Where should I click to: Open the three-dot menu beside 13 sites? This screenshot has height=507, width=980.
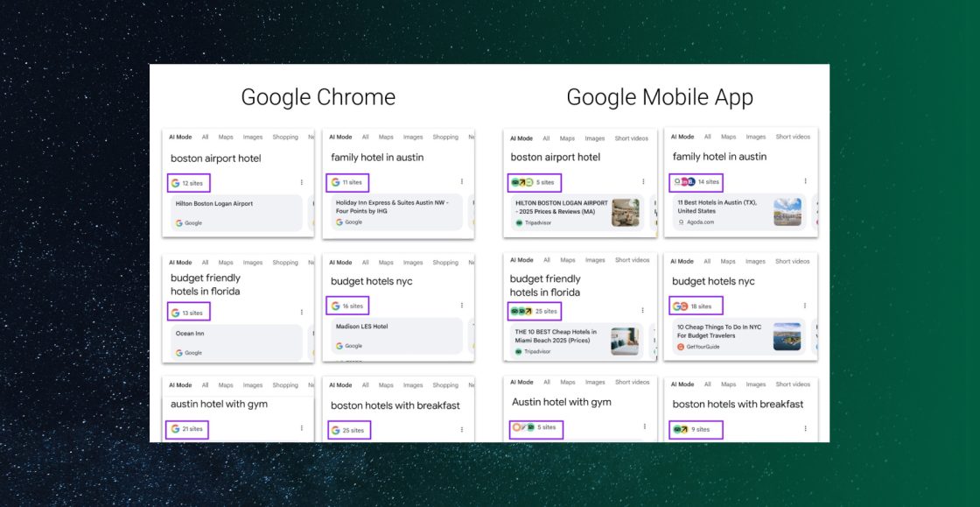point(301,312)
